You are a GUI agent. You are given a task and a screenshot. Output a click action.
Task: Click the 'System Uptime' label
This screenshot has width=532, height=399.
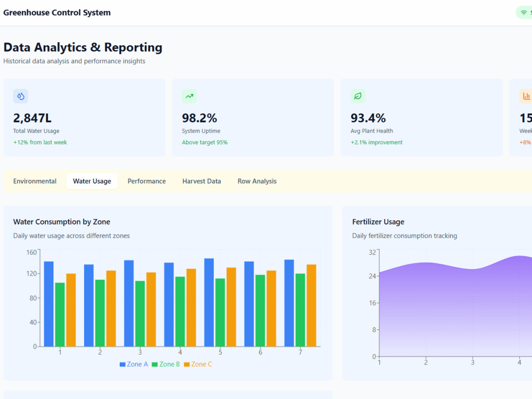coord(201,131)
